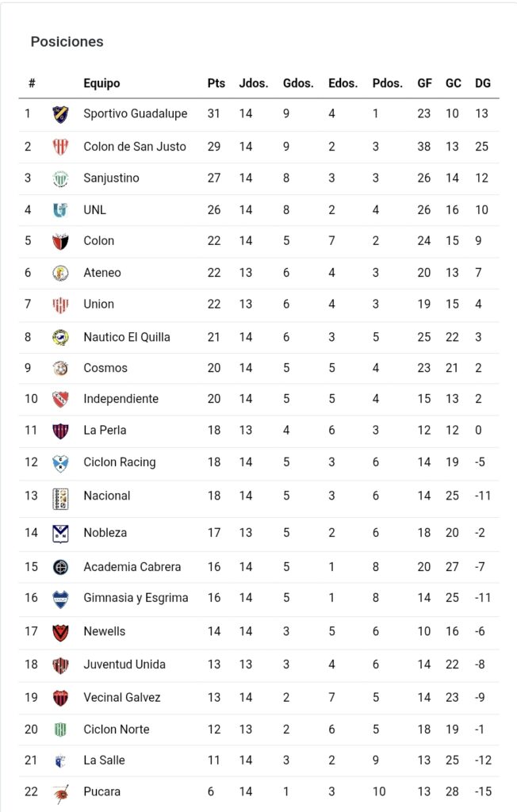The height and width of the screenshot is (812, 517).
Task: Select the Independiente shield icon
Action: 60,399
